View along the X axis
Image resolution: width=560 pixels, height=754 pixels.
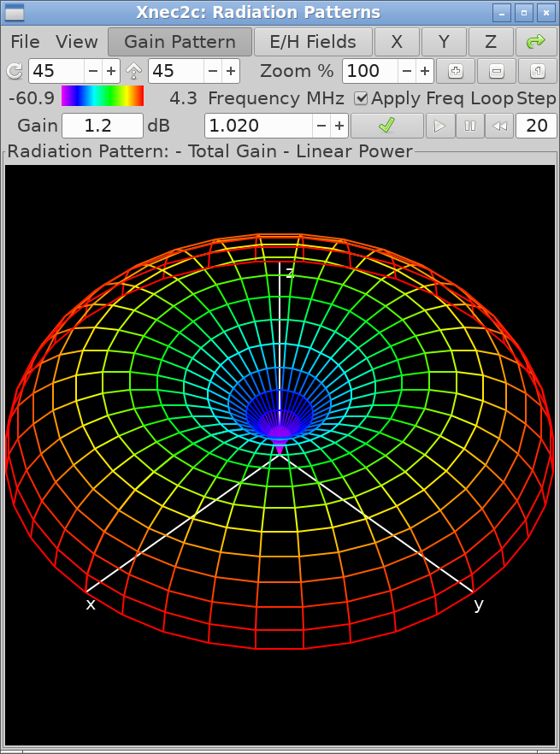(397, 42)
